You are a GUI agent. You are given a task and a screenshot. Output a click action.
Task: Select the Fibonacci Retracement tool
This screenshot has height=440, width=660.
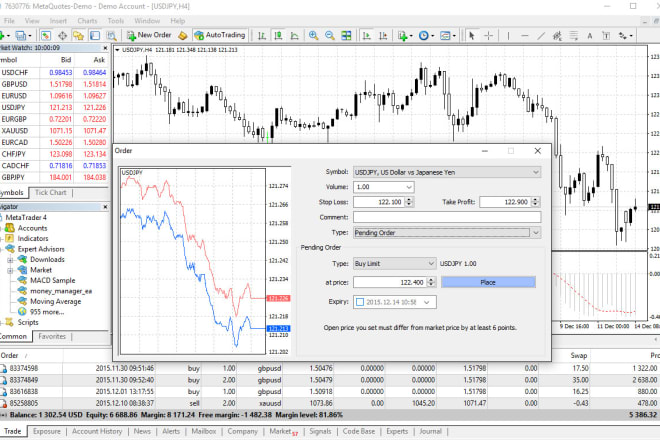[574, 35]
